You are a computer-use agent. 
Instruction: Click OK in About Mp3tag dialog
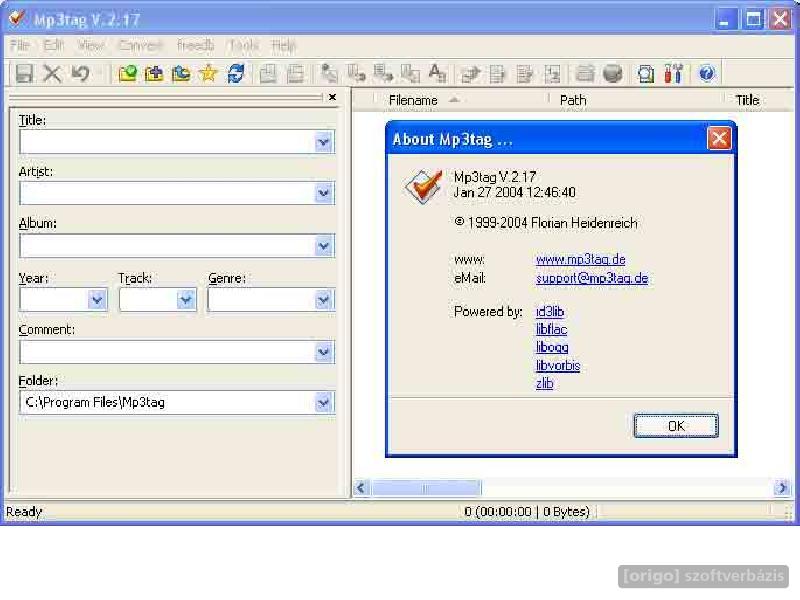tap(676, 426)
